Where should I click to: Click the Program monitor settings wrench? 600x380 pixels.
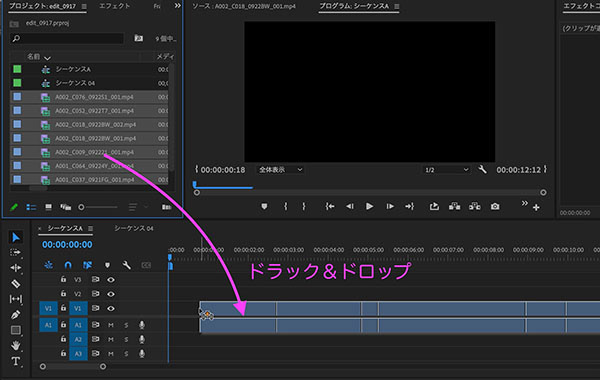click(482, 170)
